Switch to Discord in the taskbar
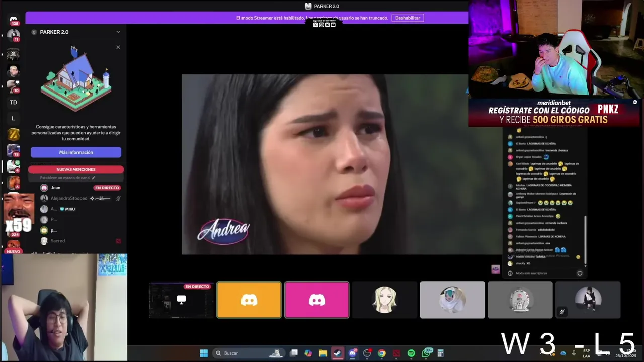Screen dimensions: 644x362 pyautogui.click(x=352, y=353)
